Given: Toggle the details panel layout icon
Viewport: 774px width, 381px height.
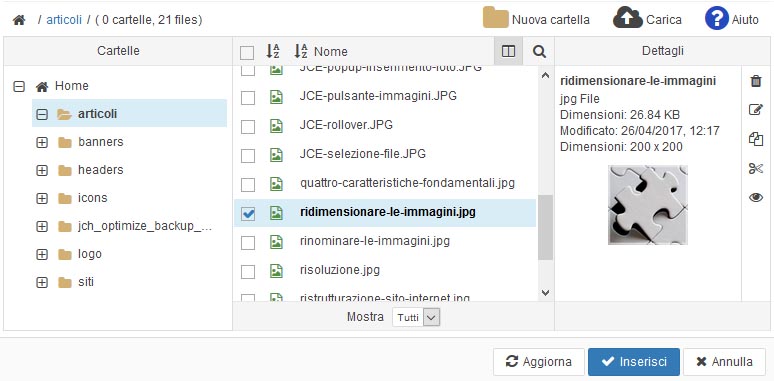Looking at the screenshot, I should click(508, 51).
